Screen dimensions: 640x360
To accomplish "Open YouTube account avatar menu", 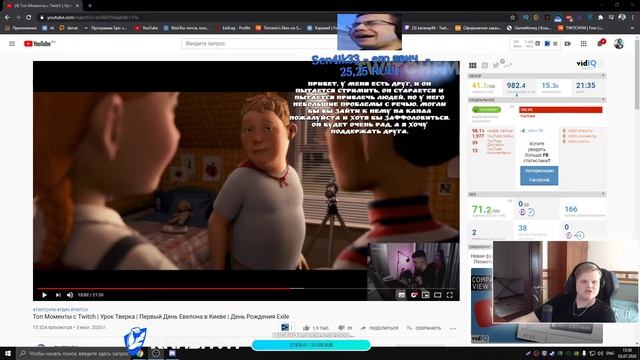I will coord(619,44).
